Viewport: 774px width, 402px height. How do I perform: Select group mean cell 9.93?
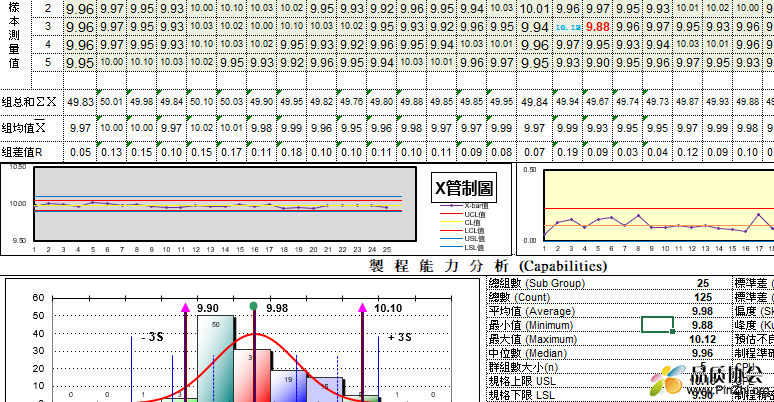pos(597,128)
